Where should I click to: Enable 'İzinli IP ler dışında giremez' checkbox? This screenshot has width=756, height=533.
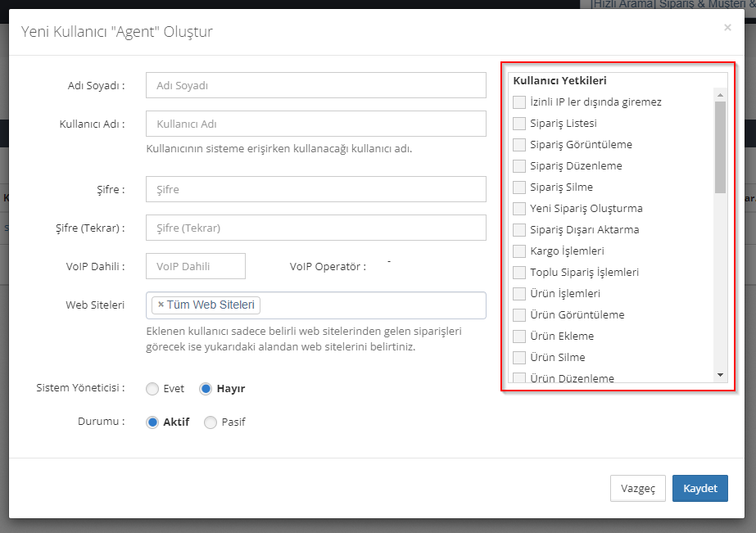click(518, 102)
